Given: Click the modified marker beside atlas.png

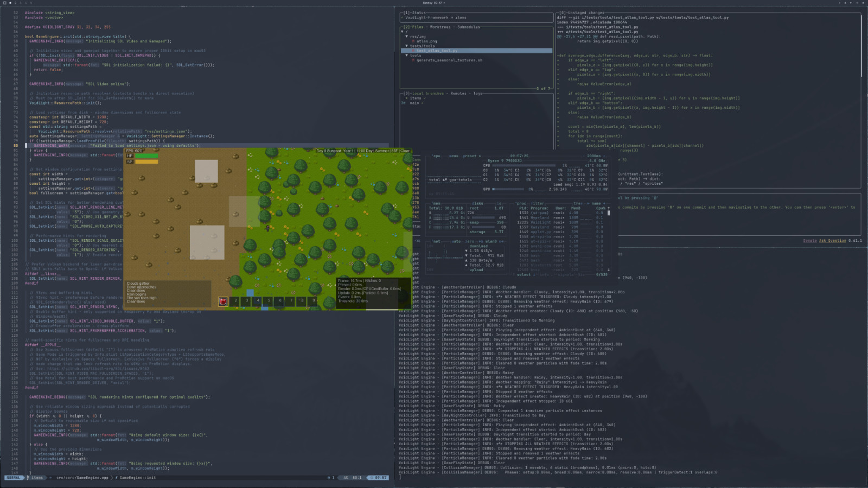Looking at the screenshot, I should pos(413,41).
